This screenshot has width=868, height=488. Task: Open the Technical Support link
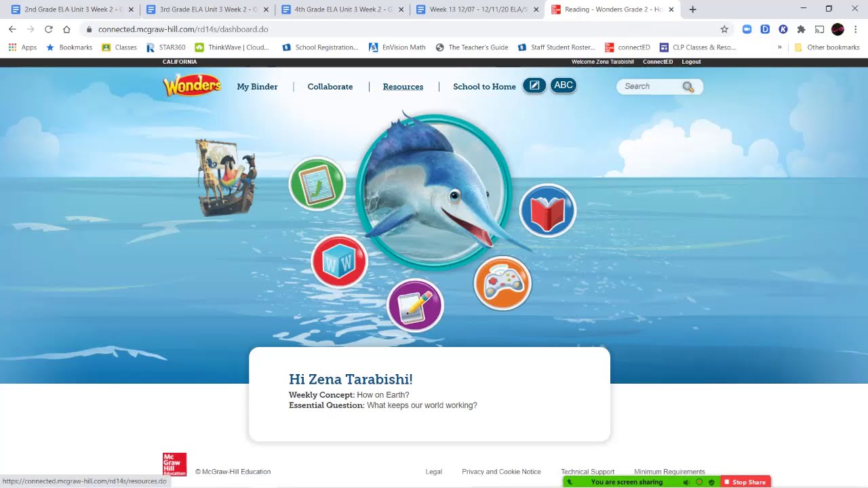(587, 472)
